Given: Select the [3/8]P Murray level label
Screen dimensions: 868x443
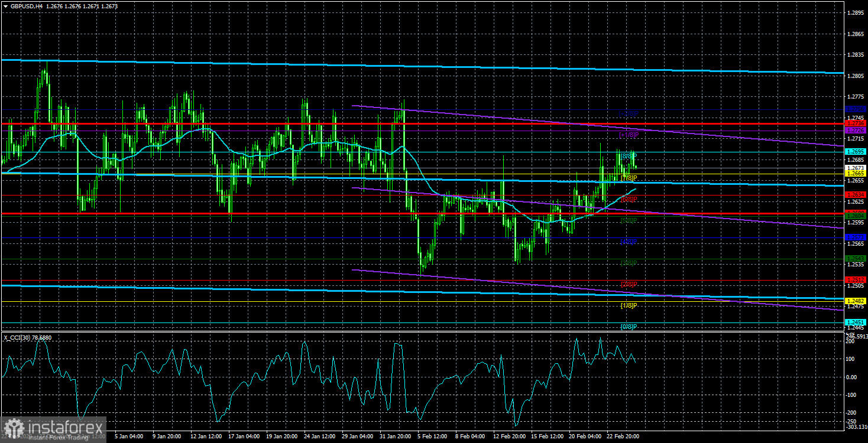Looking at the screenshot, I should (x=629, y=263).
